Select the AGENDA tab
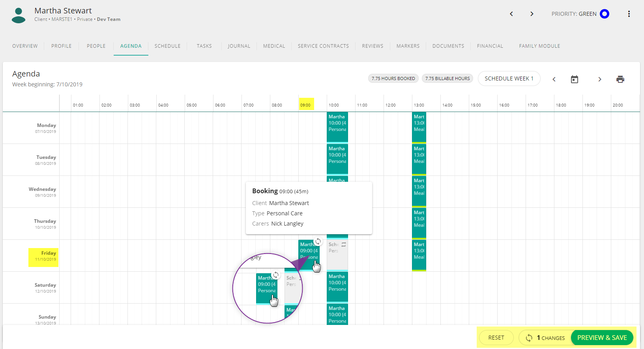 (131, 46)
